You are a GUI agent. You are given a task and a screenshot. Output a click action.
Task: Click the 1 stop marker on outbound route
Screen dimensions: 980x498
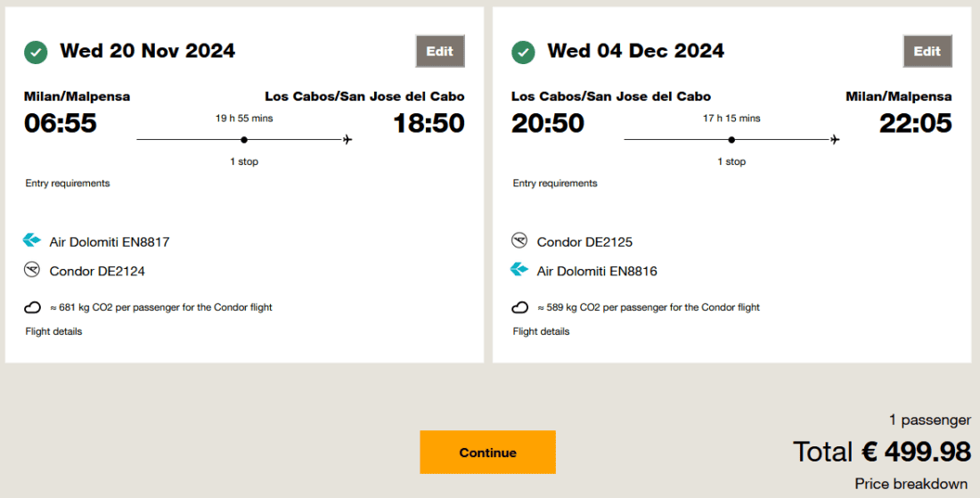[244, 140]
